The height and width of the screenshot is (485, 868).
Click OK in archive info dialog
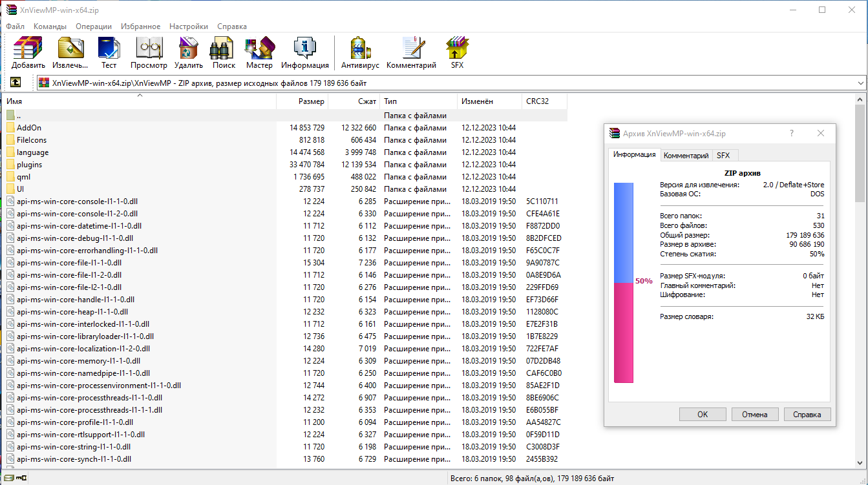click(x=703, y=415)
